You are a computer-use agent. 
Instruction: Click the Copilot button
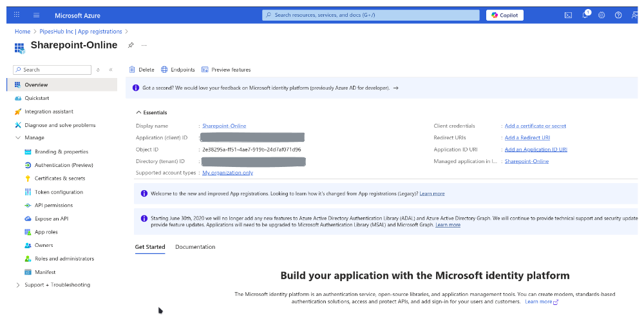pyautogui.click(x=505, y=15)
